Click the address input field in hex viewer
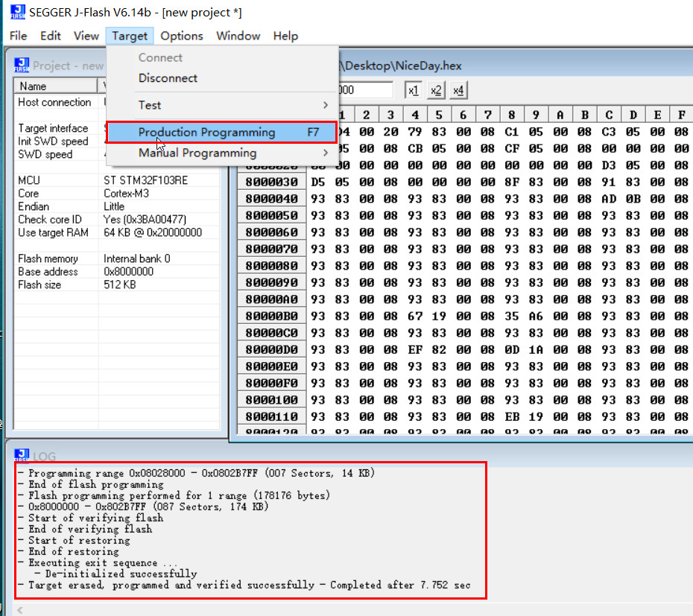 tap(366, 90)
